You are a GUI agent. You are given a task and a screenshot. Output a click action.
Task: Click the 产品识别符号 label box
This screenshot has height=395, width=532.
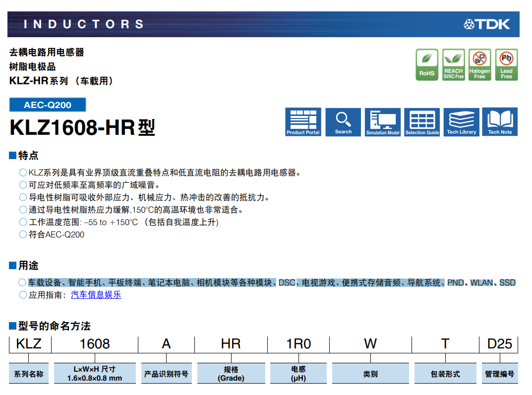[166, 374]
